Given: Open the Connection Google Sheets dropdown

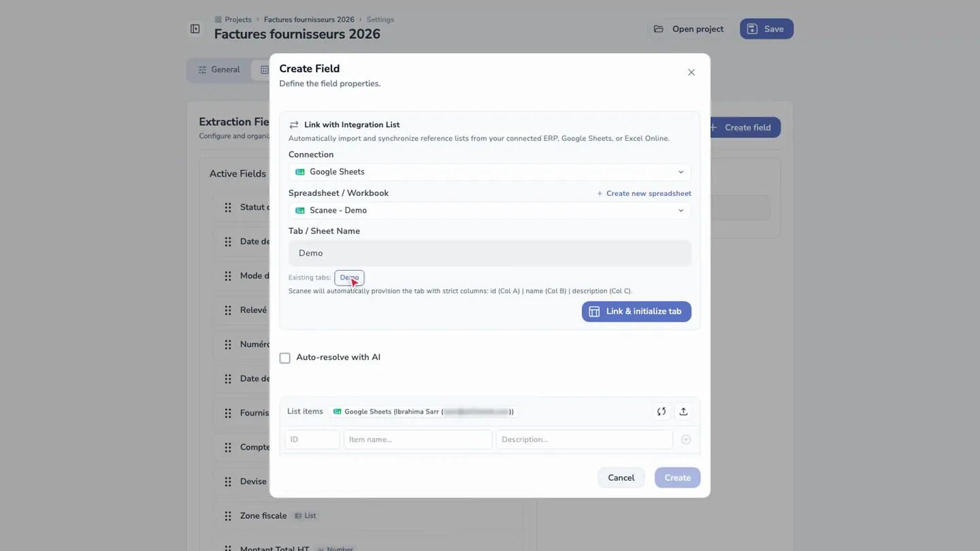Looking at the screenshot, I should 489,172.
